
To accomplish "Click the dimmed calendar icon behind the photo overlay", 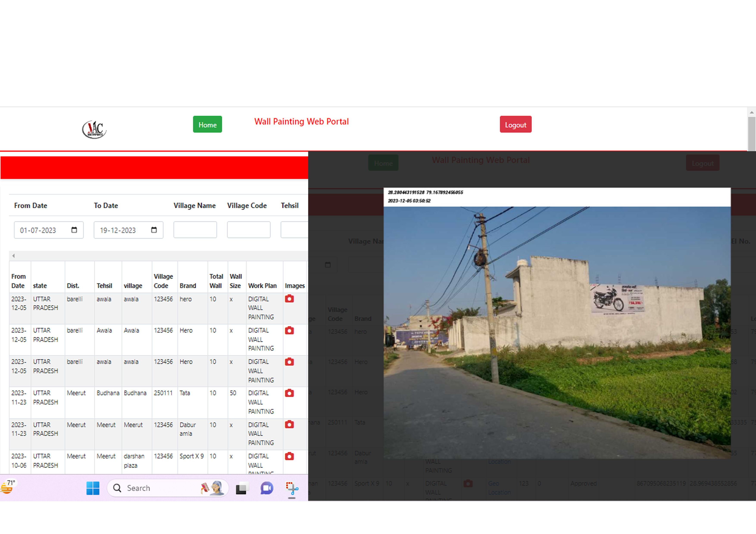I will [328, 265].
